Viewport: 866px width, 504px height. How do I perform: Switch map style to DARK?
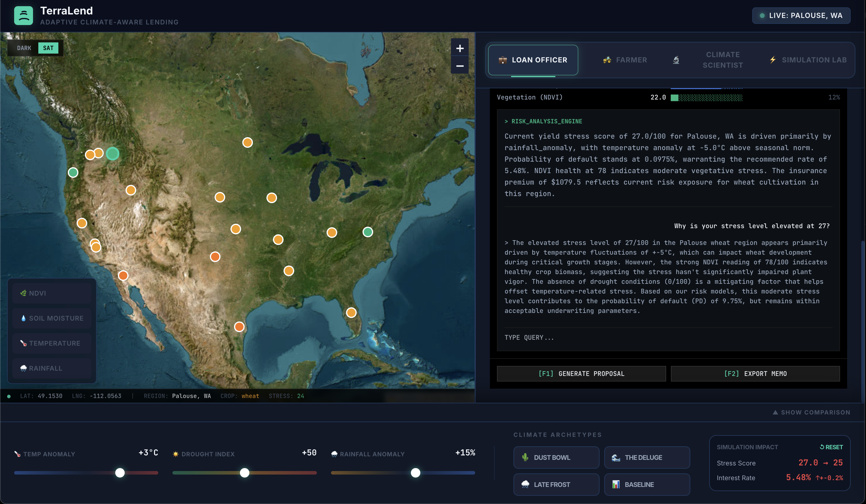(24, 48)
